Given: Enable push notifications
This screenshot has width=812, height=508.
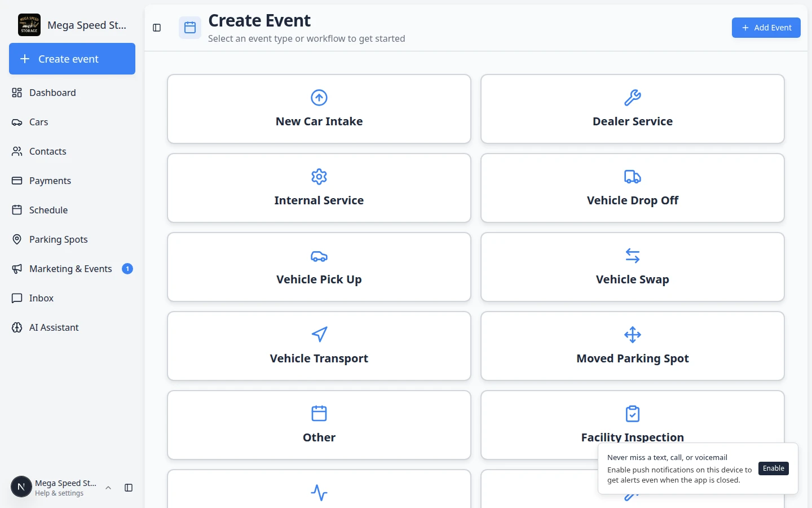Looking at the screenshot, I should pyautogui.click(x=774, y=468).
